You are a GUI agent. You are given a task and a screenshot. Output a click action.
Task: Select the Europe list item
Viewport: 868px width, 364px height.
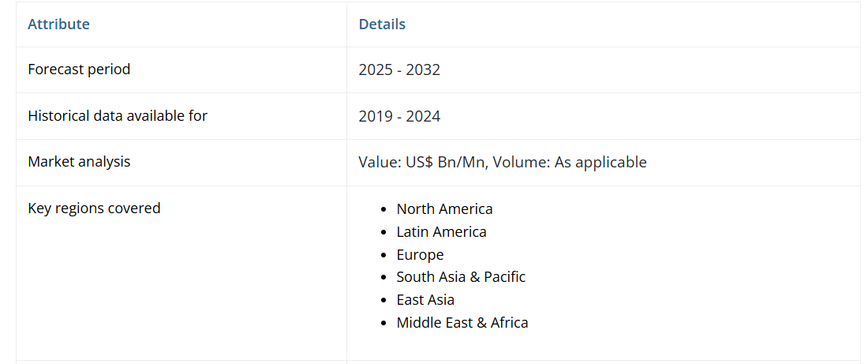tap(420, 255)
